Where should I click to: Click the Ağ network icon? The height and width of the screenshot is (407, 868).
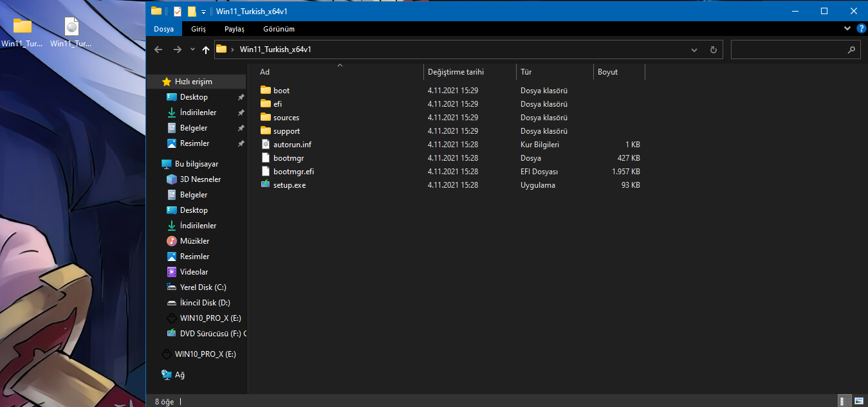[167, 375]
